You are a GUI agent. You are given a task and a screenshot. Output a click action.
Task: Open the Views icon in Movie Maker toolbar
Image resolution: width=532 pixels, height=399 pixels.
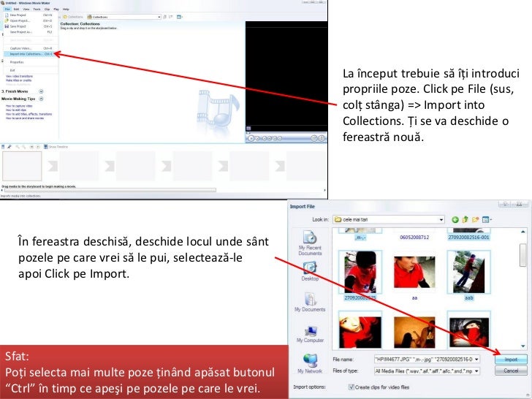click(x=180, y=17)
